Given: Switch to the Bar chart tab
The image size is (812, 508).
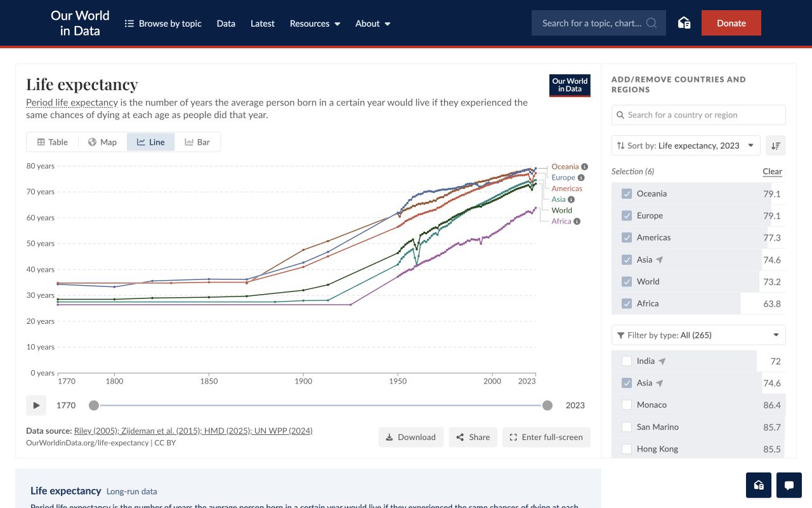Looking at the screenshot, I should 197,142.
